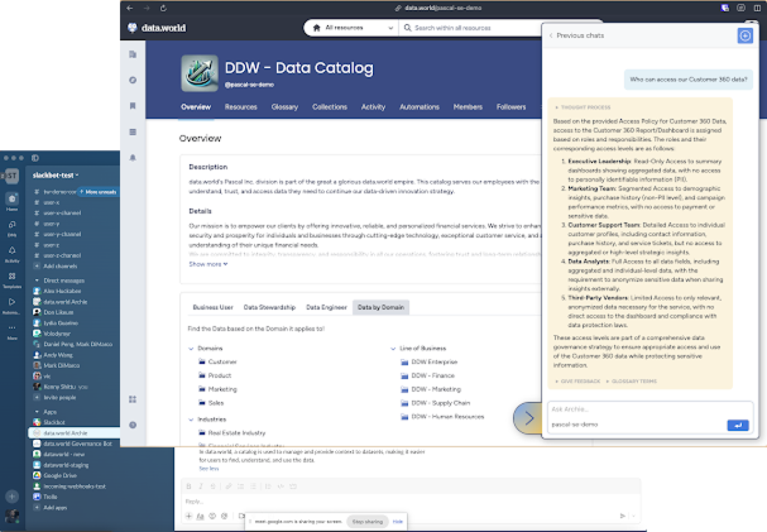The width and height of the screenshot is (767, 532).
Task: Click Give Feedback under the chat answer
Action: [x=578, y=381]
